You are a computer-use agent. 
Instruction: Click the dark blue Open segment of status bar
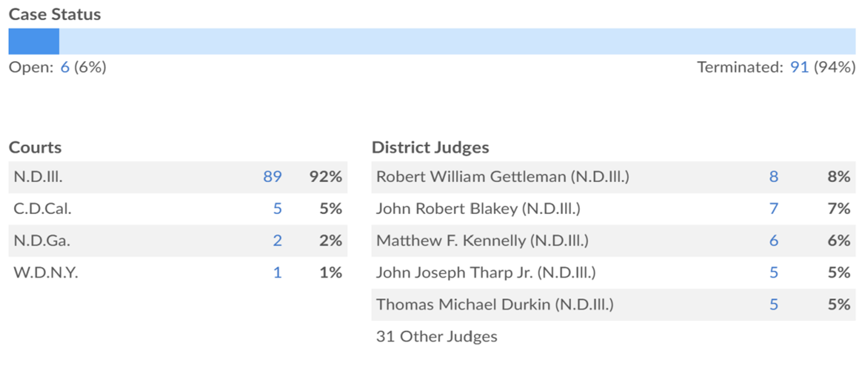point(34,42)
